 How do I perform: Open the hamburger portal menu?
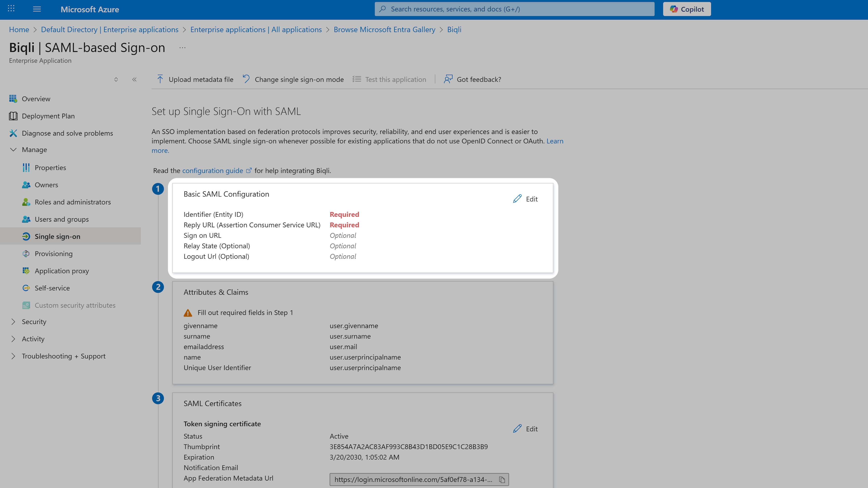[x=37, y=9]
